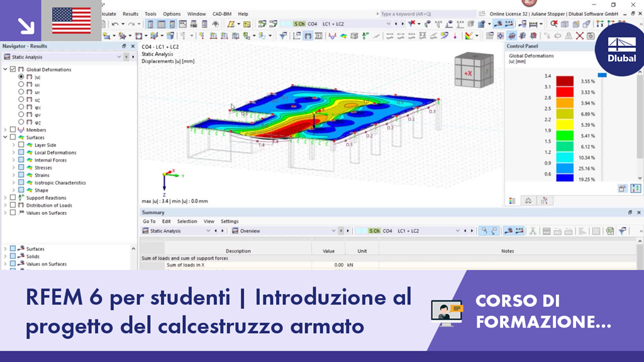The height and width of the screenshot is (362, 644).
Task: Click next table arrow beside Overview
Action: click(348, 231)
